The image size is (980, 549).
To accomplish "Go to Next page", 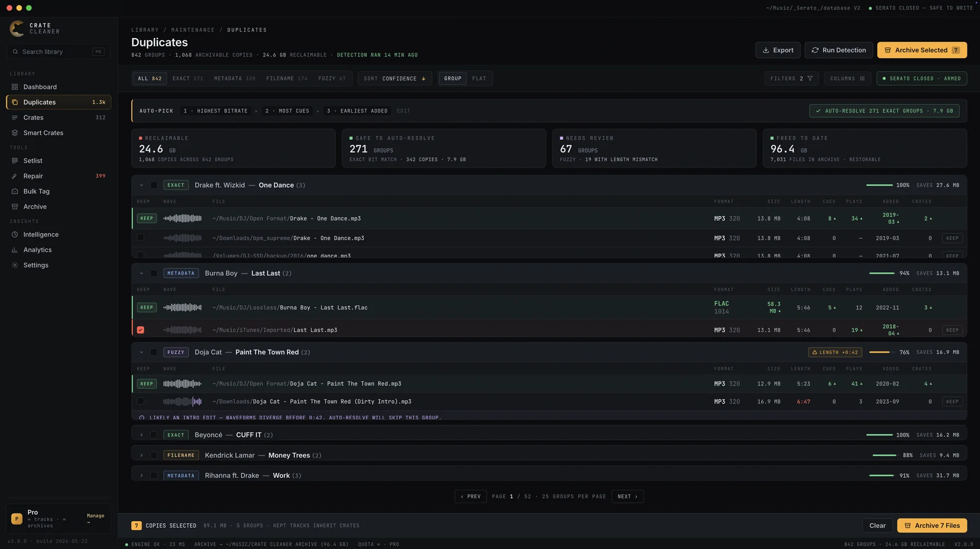I will [x=627, y=496].
